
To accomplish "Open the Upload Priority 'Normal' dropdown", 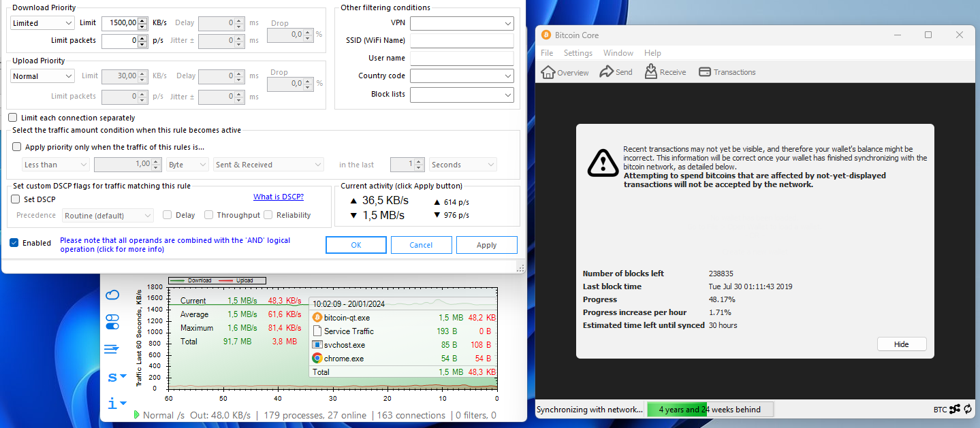I will tap(42, 76).
